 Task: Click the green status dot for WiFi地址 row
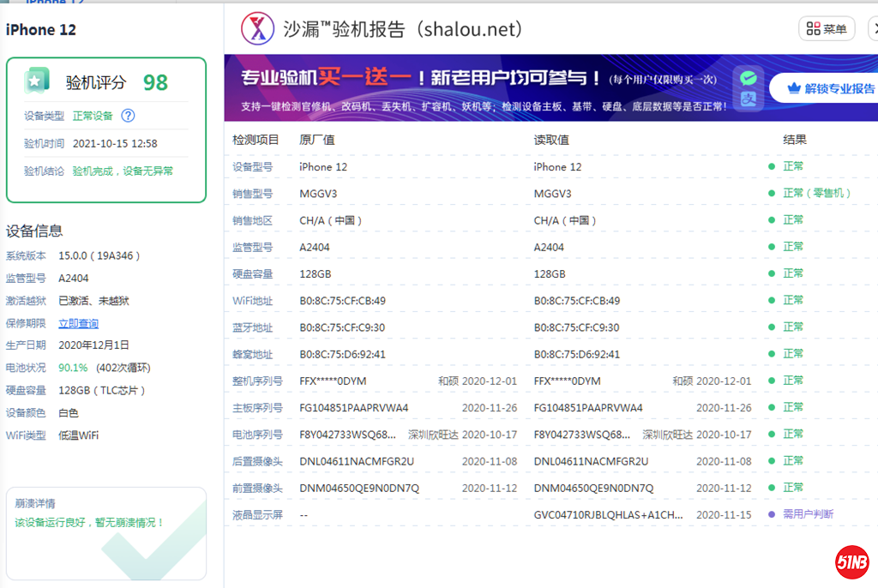(x=772, y=300)
